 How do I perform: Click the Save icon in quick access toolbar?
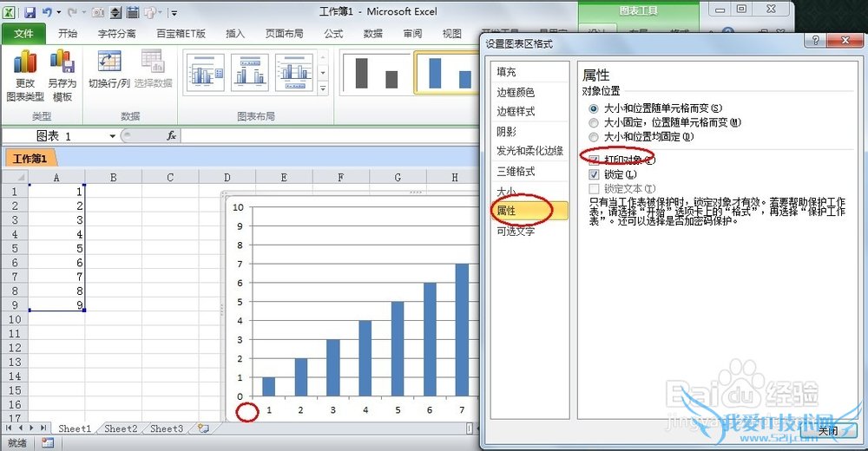coord(30,12)
